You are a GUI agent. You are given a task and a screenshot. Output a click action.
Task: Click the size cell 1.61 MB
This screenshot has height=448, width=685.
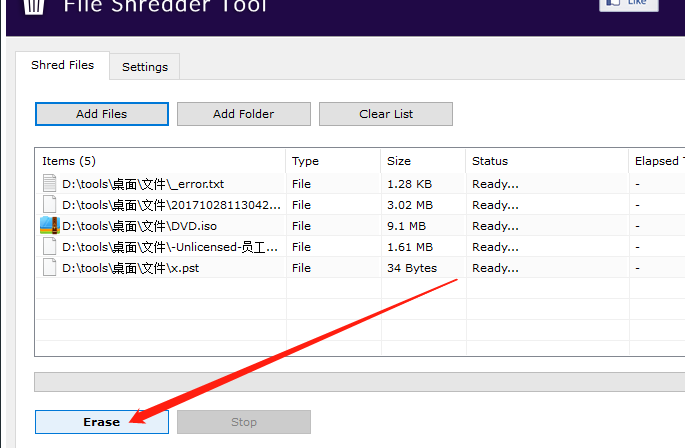coord(410,247)
